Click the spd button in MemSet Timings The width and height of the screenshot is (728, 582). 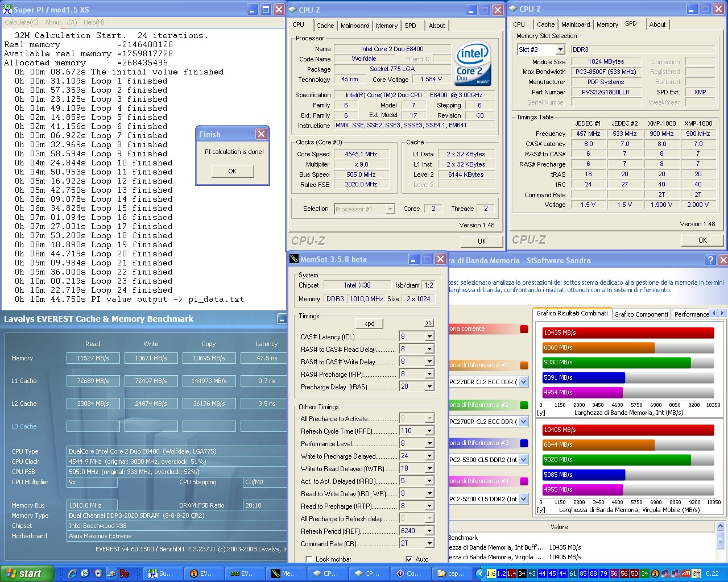(370, 323)
